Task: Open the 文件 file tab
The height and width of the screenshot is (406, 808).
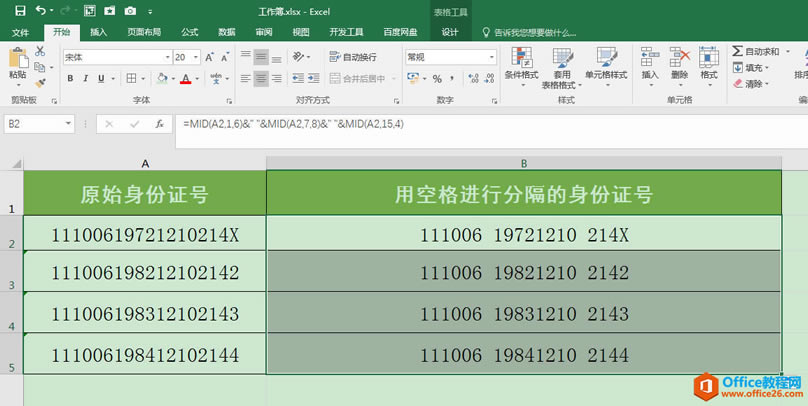Action: (x=20, y=32)
